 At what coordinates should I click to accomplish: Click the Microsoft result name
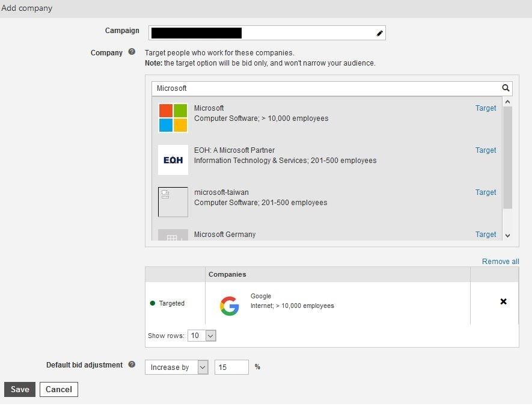click(209, 108)
